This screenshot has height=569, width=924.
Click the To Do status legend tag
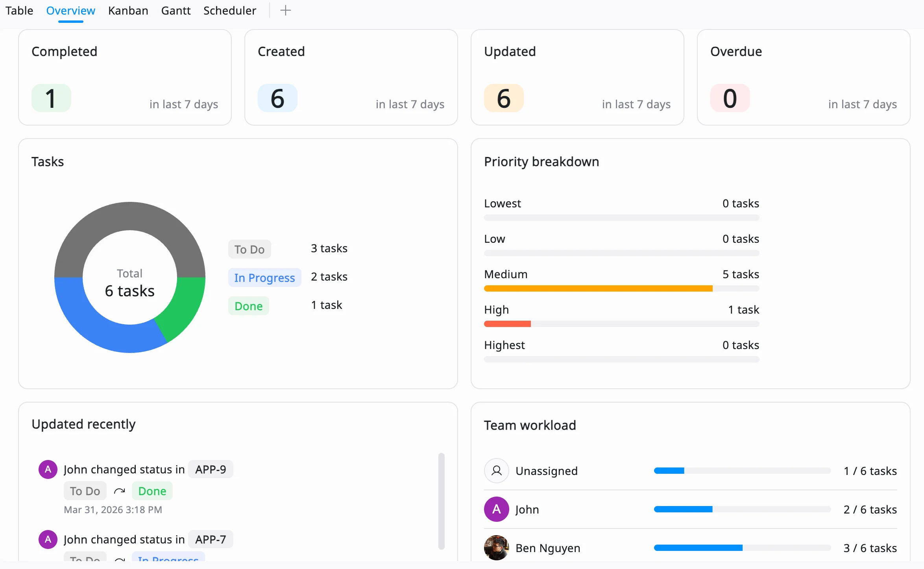[x=249, y=249]
